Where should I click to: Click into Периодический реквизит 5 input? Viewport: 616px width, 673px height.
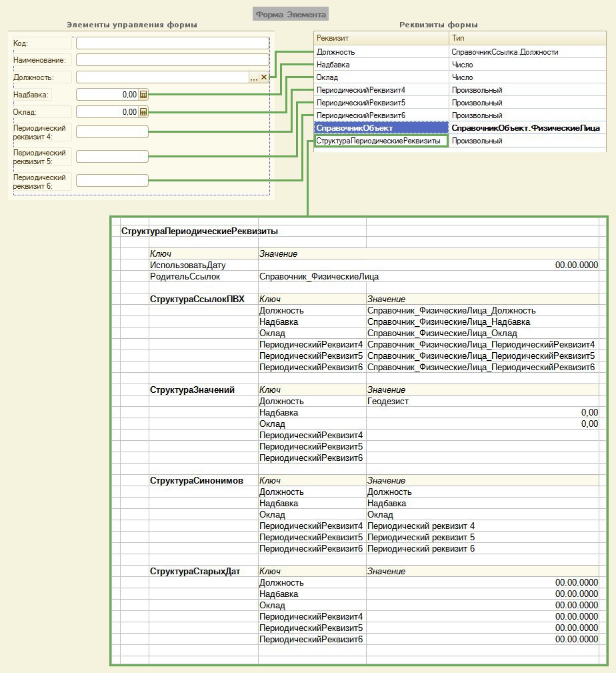112,156
